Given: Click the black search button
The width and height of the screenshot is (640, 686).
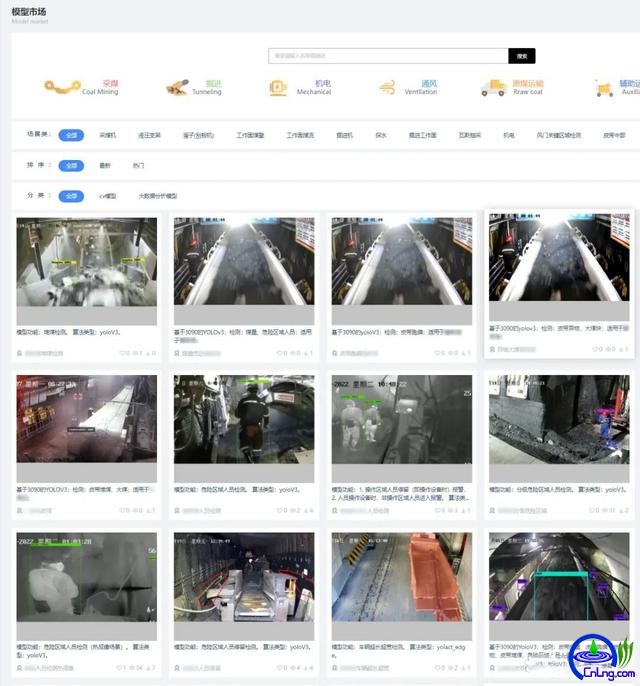Looking at the screenshot, I should (x=522, y=56).
